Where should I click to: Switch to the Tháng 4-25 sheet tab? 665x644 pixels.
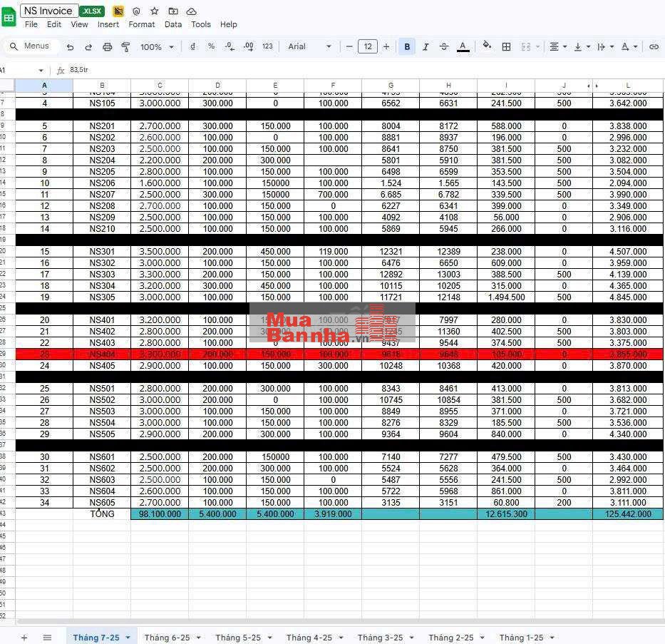[309, 638]
